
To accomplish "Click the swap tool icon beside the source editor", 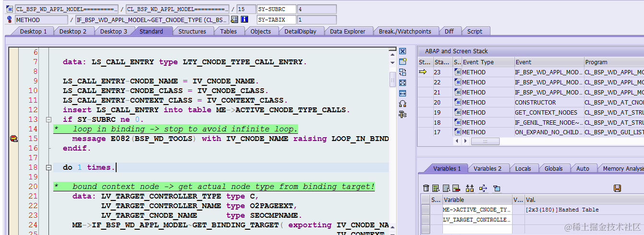I will 403,72.
